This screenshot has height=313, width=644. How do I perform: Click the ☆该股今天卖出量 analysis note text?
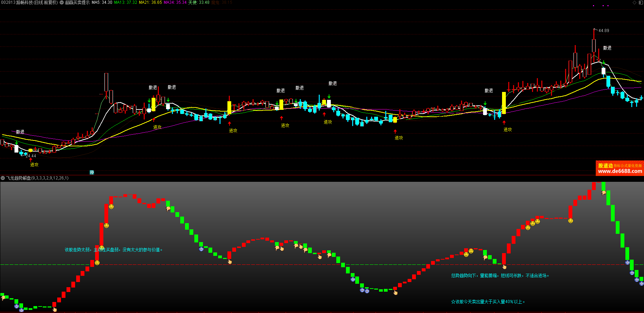tap(488, 302)
